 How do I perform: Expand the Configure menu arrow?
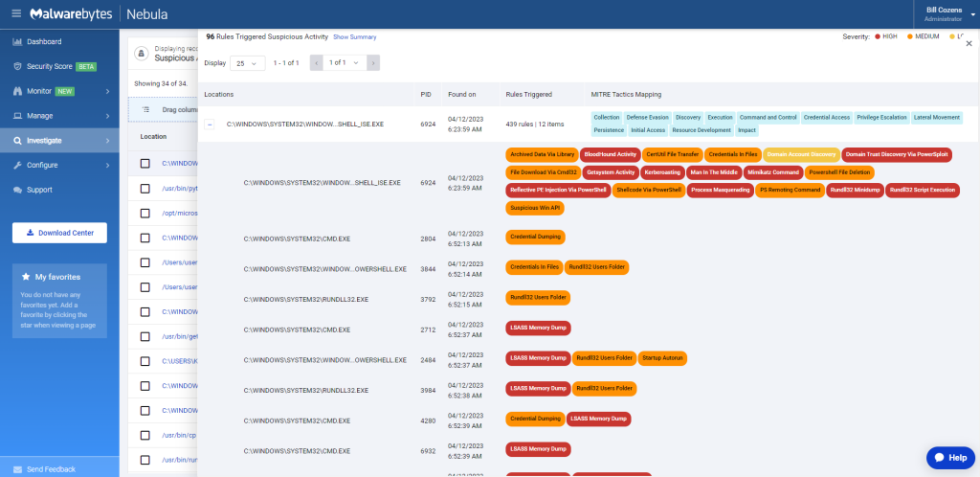point(107,165)
